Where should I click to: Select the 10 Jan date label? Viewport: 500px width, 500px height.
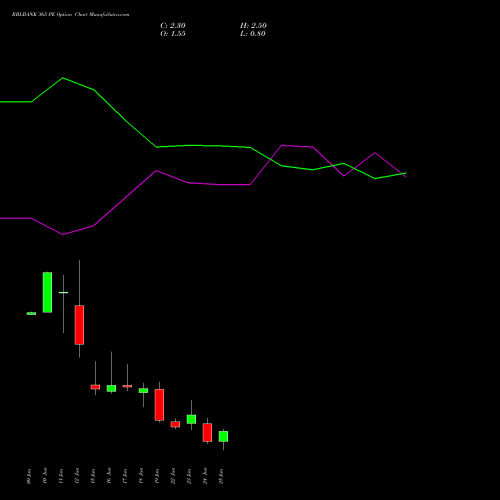coord(45,476)
